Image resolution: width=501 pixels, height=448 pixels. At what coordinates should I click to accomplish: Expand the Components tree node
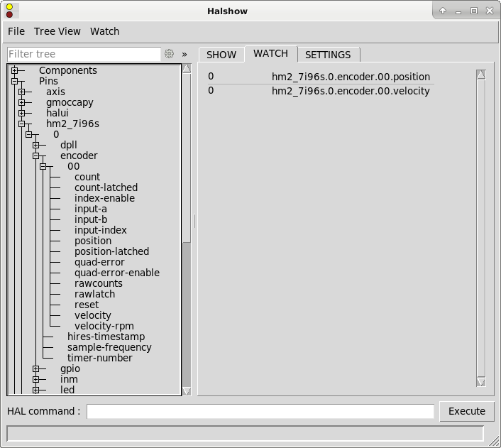click(14, 70)
